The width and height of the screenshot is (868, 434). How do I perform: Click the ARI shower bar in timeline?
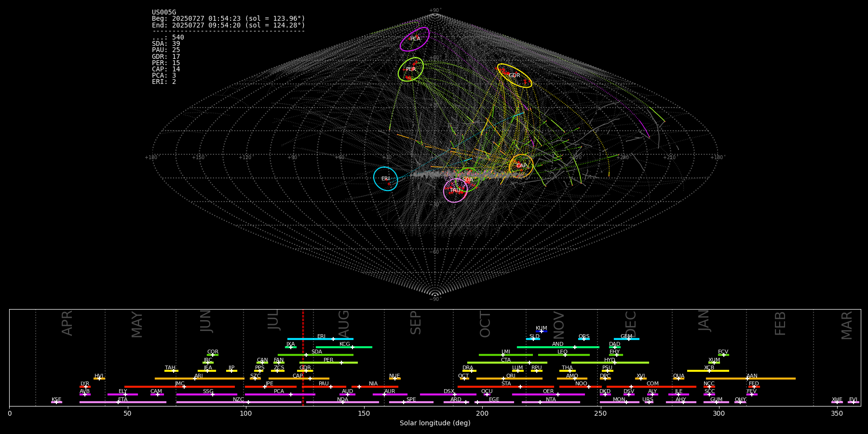click(x=199, y=379)
